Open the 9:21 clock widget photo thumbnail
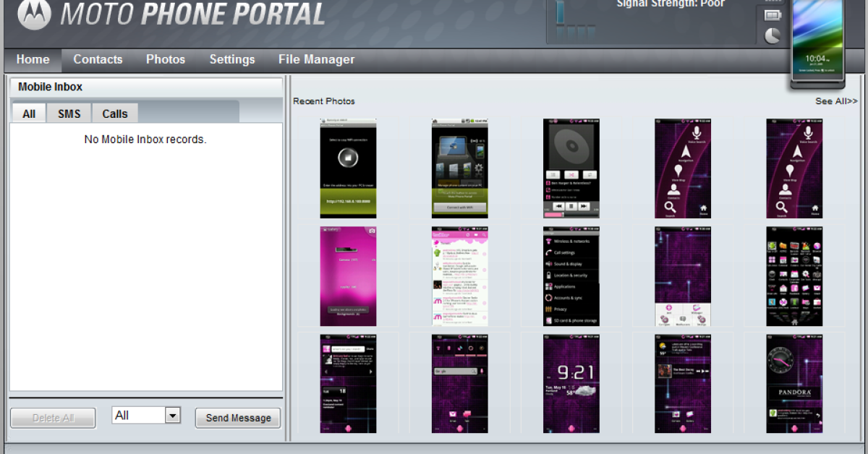Screen dimensions: 868x454 pos(571,383)
